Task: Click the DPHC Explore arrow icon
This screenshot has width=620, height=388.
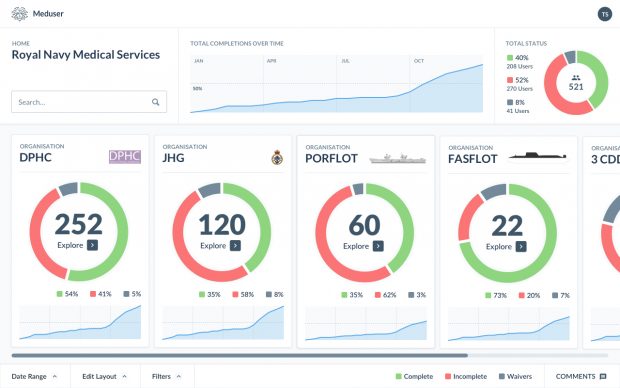Action: [93, 245]
